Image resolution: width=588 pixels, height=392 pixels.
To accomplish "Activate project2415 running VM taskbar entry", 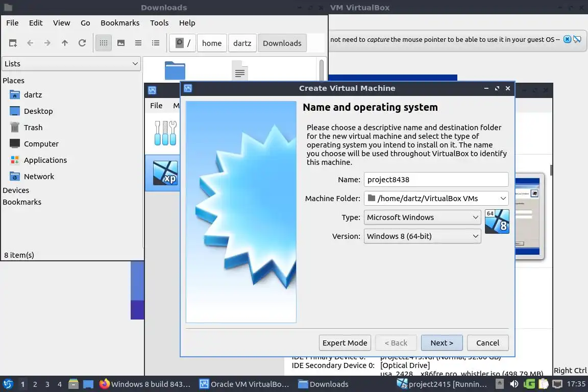I will point(442,384).
